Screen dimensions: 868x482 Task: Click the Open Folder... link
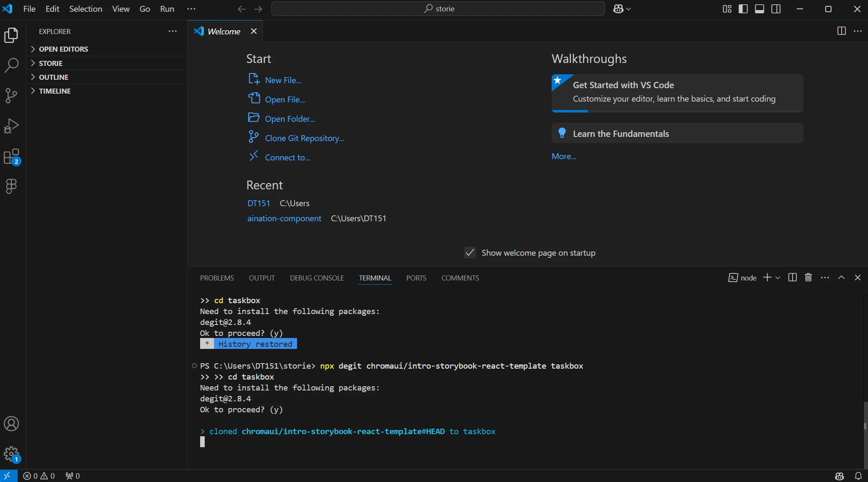(x=282, y=118)
